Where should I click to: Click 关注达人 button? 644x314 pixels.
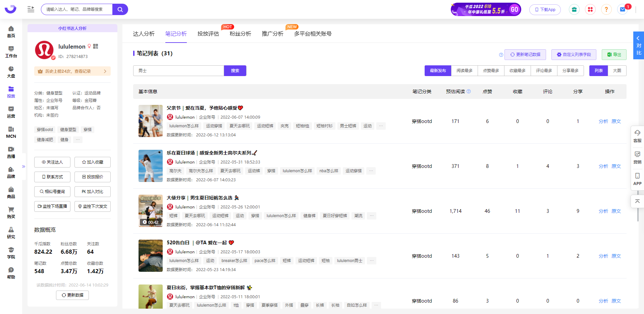click(x=52, y=162)
